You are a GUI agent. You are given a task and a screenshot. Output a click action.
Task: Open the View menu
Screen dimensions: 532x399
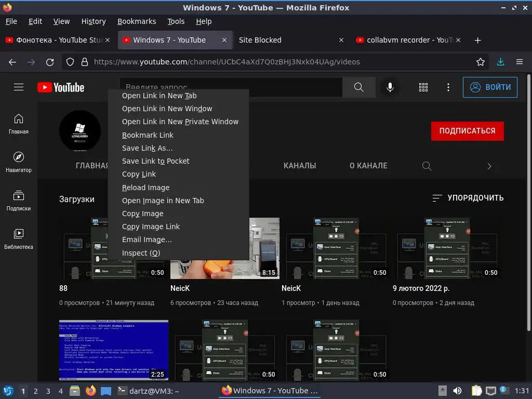tap(61, 21)
